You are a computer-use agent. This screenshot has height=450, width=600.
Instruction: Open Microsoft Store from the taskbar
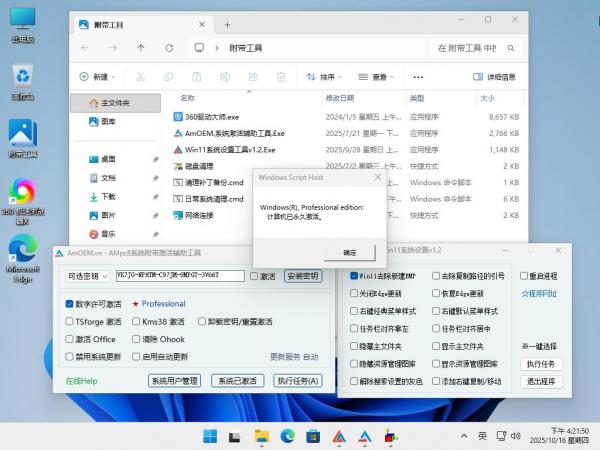pos(312,435)
